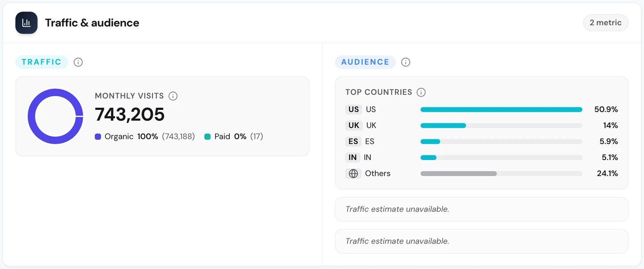Click the purple Organic legend square
The height and width of the screenshot is (269, 644).
(x=98, y=137)
